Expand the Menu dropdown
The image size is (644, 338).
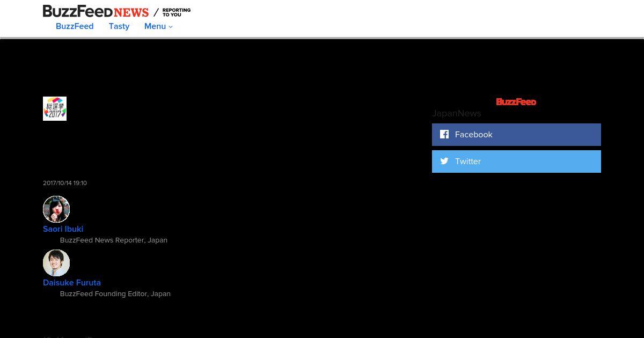click(158, 26)
